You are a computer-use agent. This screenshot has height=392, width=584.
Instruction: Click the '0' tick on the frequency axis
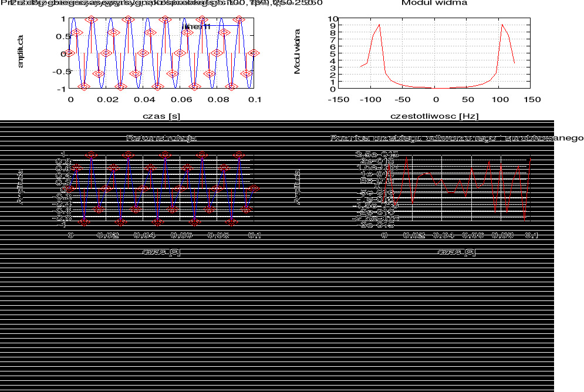pos(435,100)
